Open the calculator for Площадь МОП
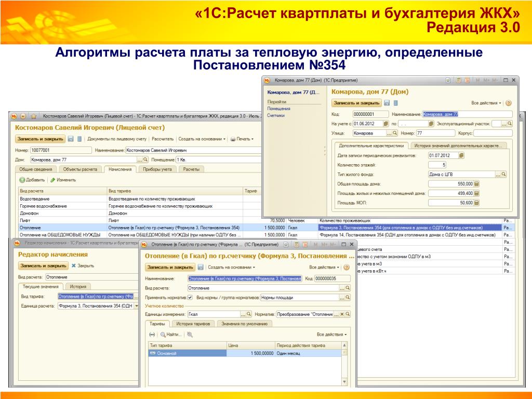This screenshot has height=399, width=532. tap(476, 203)
